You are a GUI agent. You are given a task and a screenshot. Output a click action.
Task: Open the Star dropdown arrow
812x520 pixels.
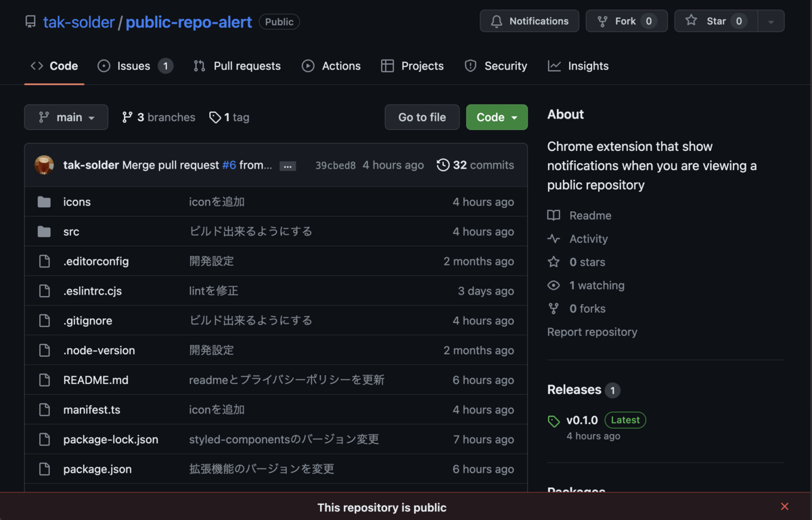pos(771,21)
